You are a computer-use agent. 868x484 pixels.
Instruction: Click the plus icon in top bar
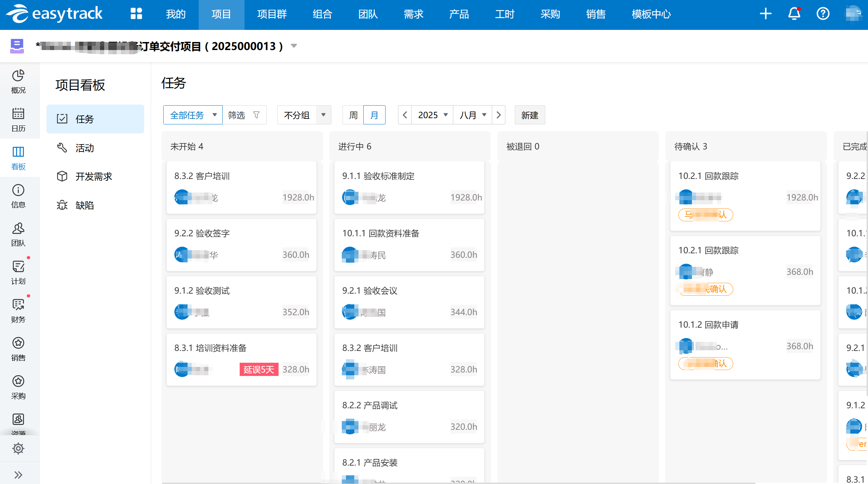[765, 14]
